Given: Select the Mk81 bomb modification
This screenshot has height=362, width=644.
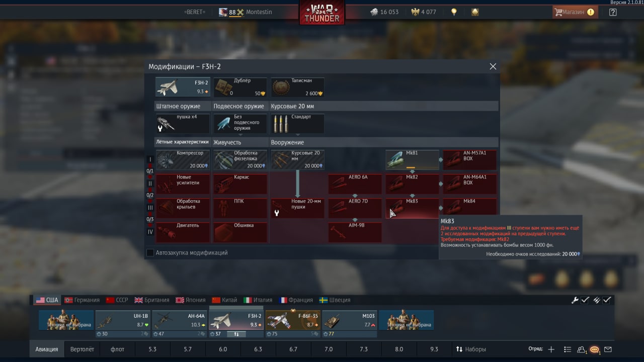Looking at the screenshot, I should (x=413, y=160).
